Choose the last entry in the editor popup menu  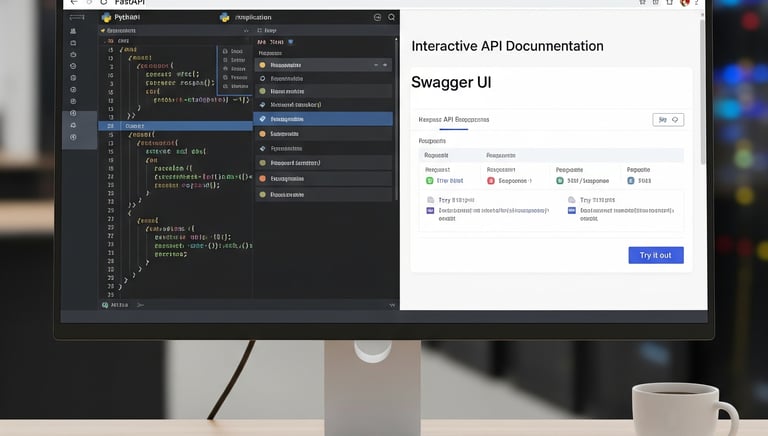234,86
